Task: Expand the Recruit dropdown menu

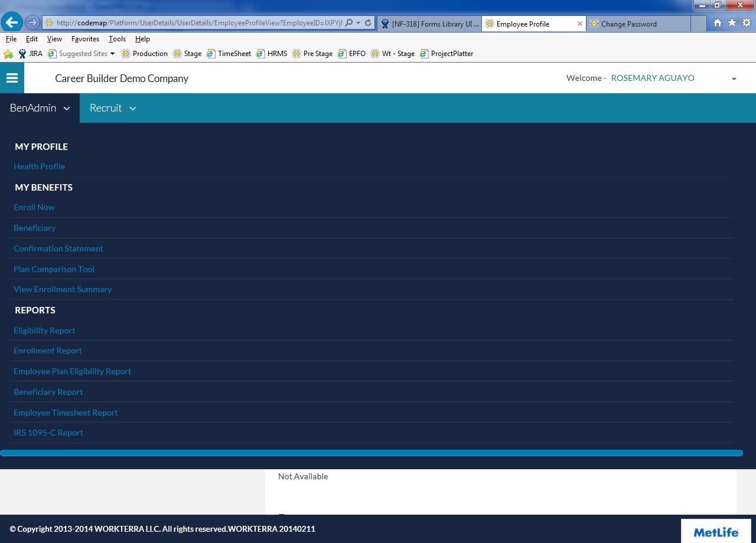Action: click(112, 108)
